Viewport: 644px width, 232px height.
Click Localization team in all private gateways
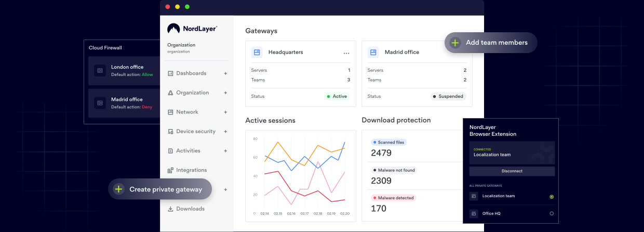point(499,196)
